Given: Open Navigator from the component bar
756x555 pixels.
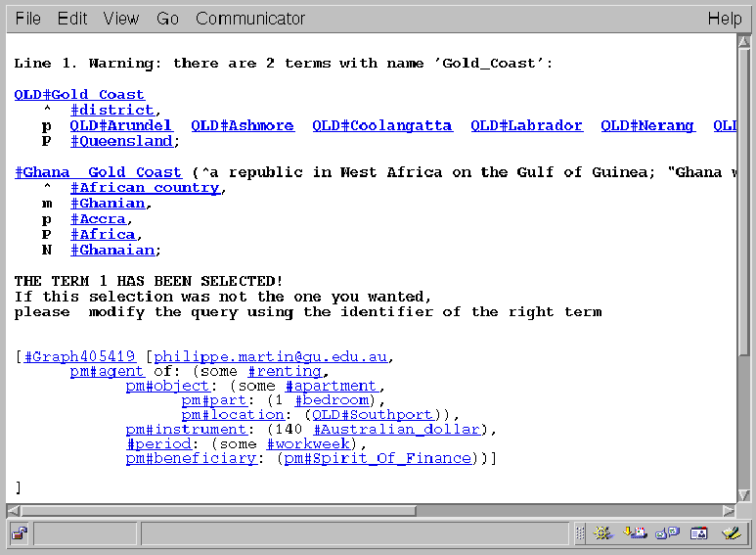Looking at the screenshot, I should click(x=603, y=533).
